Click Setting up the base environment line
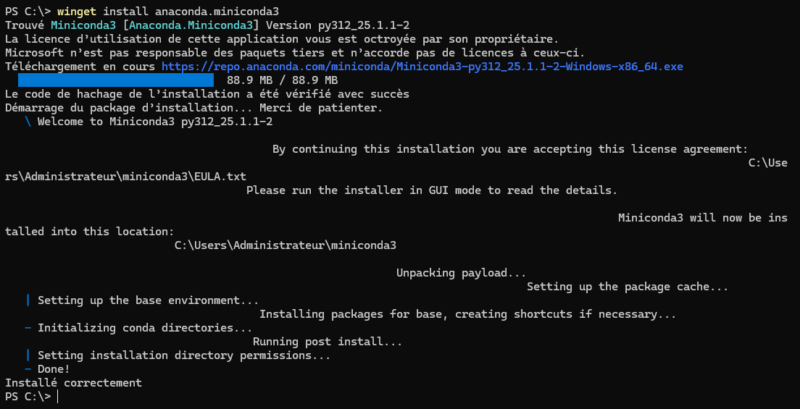Viewport: 800px width, 409px height. [148, 300]
